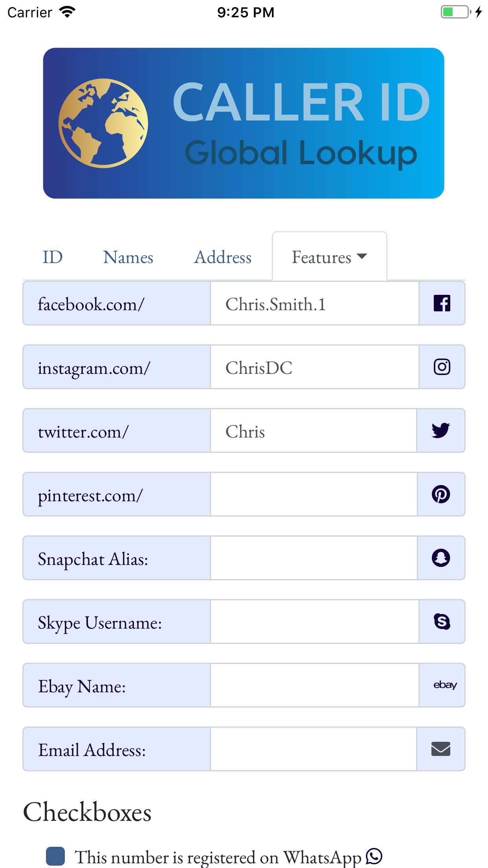Viewport: 488px width, 868px height.
Task: Click the Features dropdown caret arrow
Action: pos(361,256)
